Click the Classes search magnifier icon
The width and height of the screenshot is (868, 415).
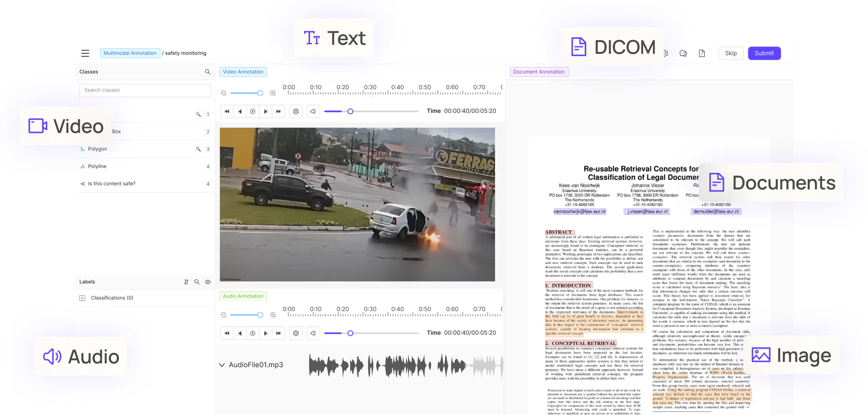tap(208, 72)
